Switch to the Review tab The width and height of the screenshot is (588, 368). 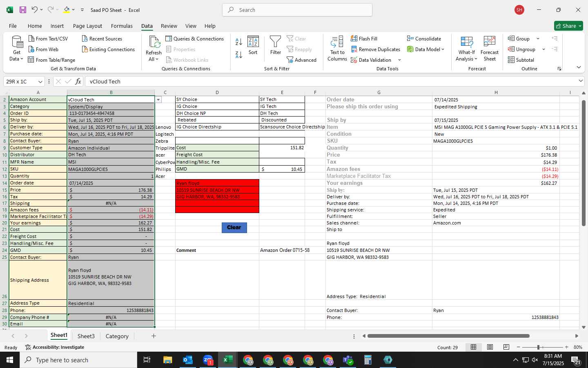click(x=169, y=26)
